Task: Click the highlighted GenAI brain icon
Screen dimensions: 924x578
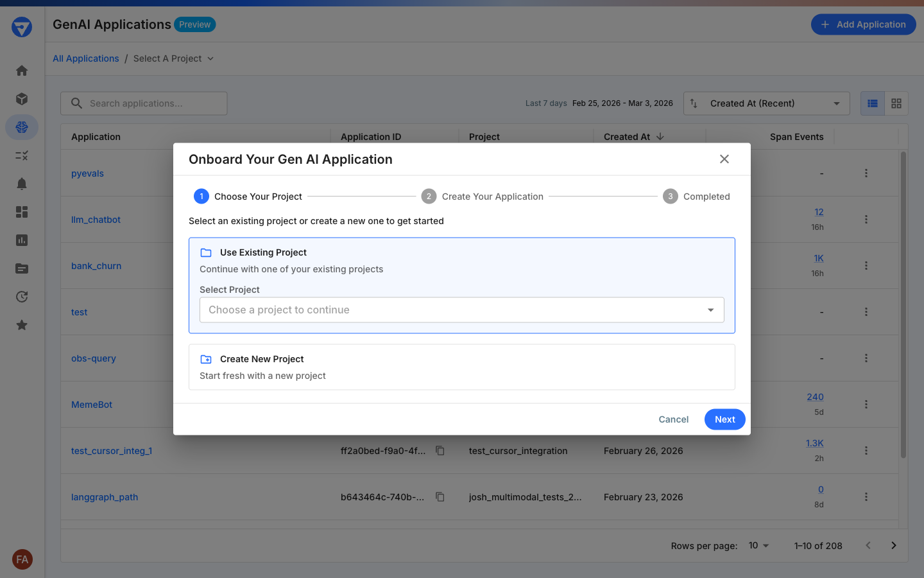Action: (x=21, y=127)
